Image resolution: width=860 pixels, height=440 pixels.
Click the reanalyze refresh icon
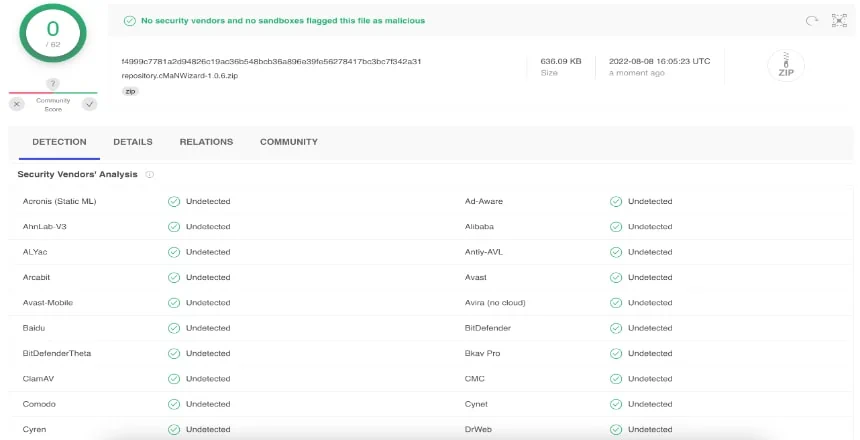(811, 21)
